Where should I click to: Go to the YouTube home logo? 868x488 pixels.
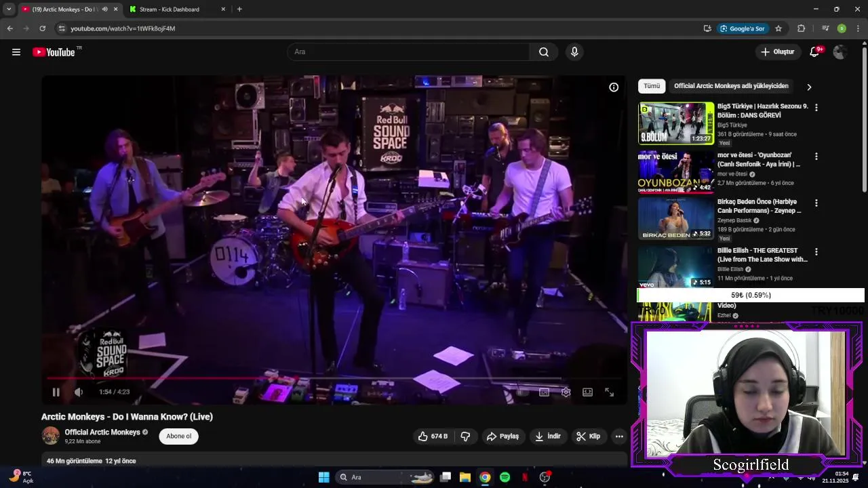coord(54,52)
